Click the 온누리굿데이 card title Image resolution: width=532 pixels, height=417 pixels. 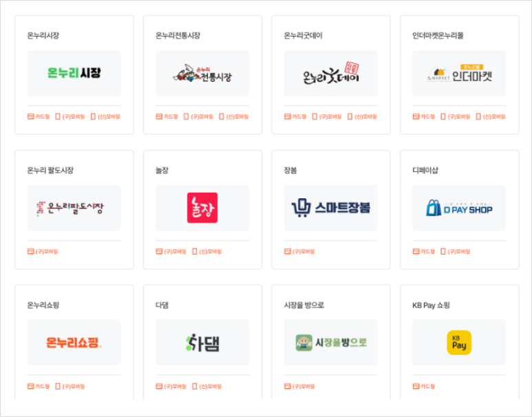303,35
